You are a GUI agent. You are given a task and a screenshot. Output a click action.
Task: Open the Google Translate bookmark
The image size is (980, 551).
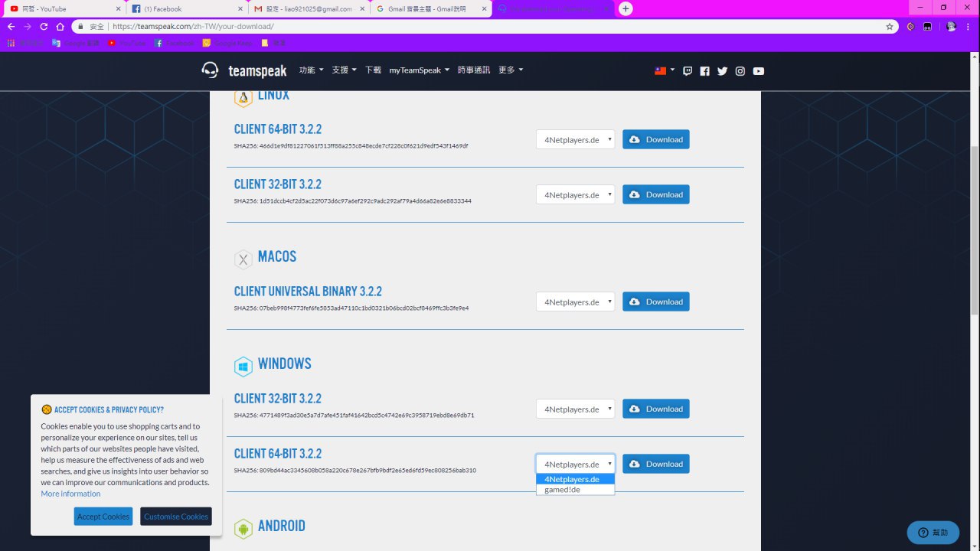click(76, 43)
